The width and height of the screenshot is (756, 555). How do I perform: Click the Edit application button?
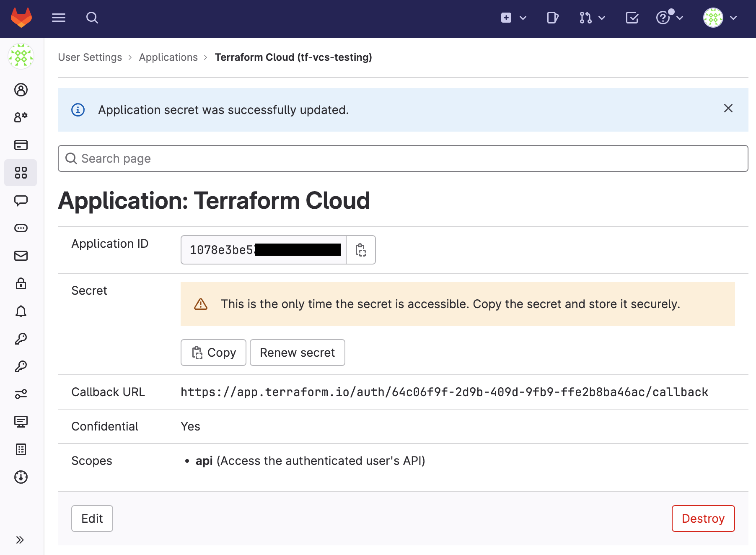(92, 519)
